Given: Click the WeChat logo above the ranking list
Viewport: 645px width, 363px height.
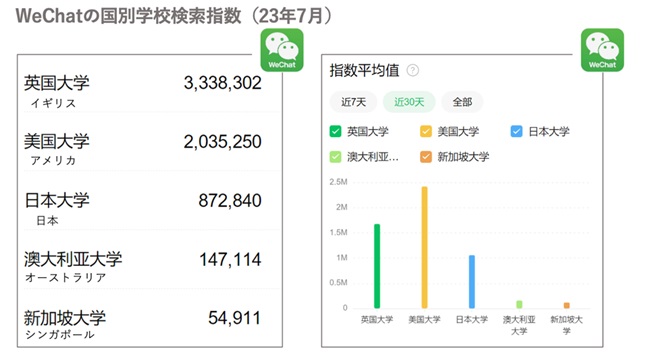Looking at the screenshot, I should 282,50.
